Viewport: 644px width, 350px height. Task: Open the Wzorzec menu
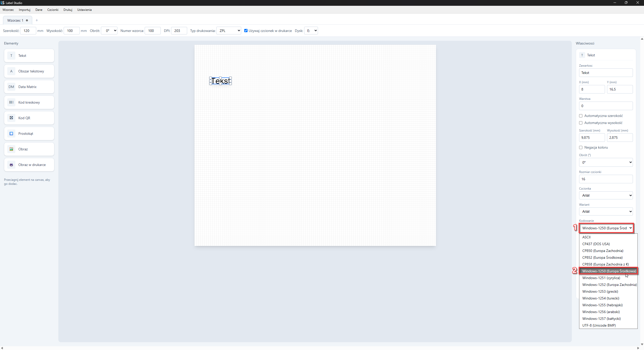tap(8, 10)
